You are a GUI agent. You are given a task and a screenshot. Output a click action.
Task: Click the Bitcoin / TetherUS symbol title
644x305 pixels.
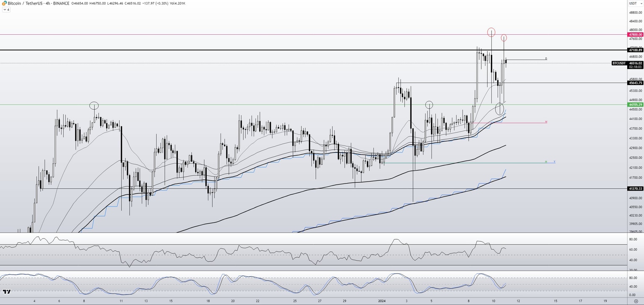24,3
